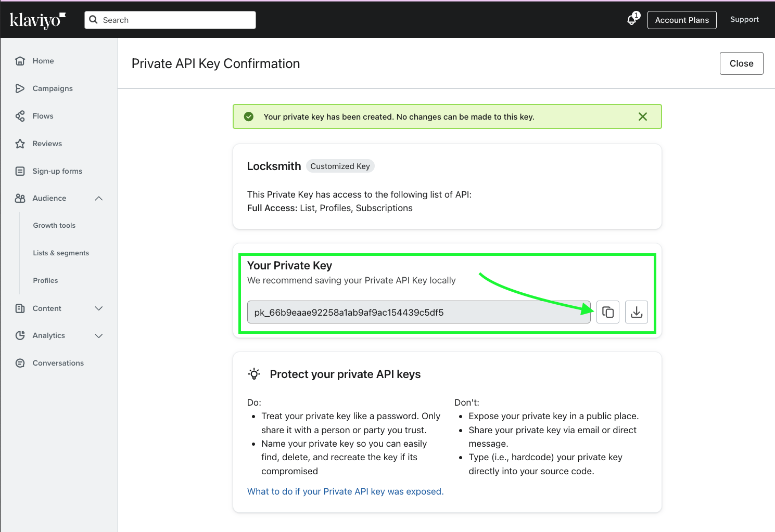Click the Full Access: List, Profiles, Subscriptions line
775x532 pixels.
pyautogui.click(x=330, y=208)
